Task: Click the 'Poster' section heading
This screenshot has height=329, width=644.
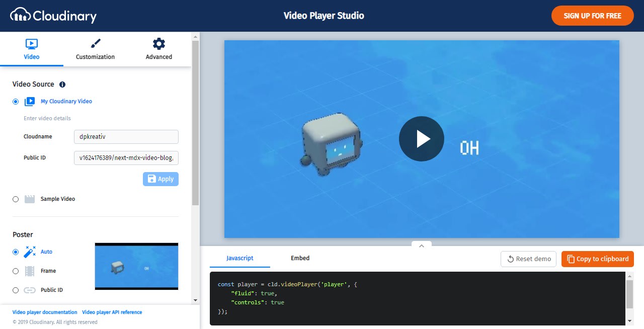Action: pyautogui.click(x=23, y=235)
